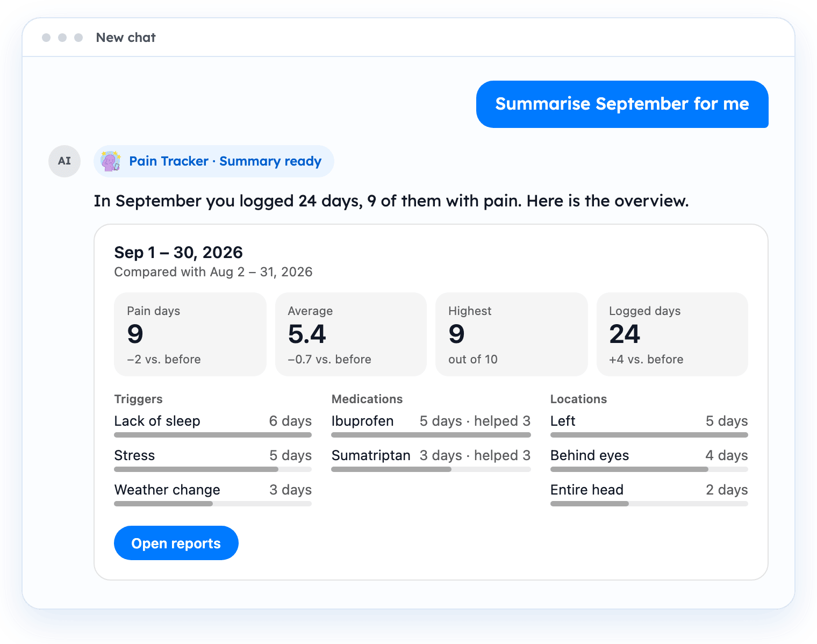Select the Weather change label
Image resolution: width=817 pixels, height=644 pixels.
167,490
